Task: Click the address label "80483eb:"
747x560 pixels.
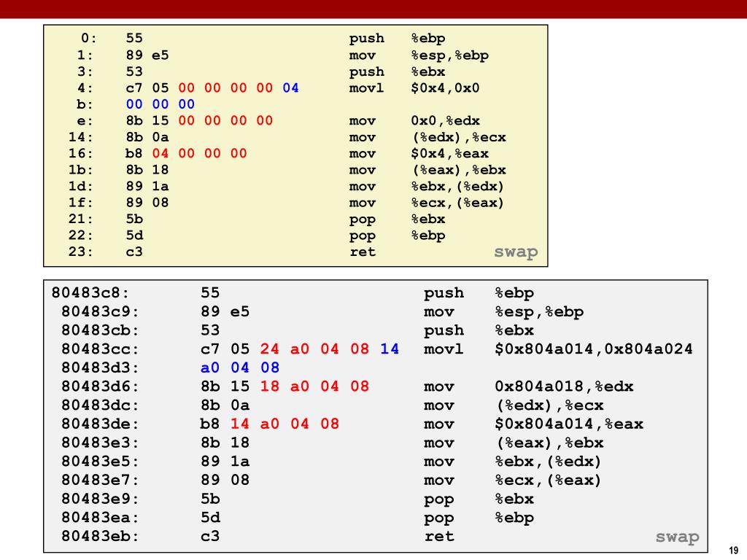Action: (100, 536)
